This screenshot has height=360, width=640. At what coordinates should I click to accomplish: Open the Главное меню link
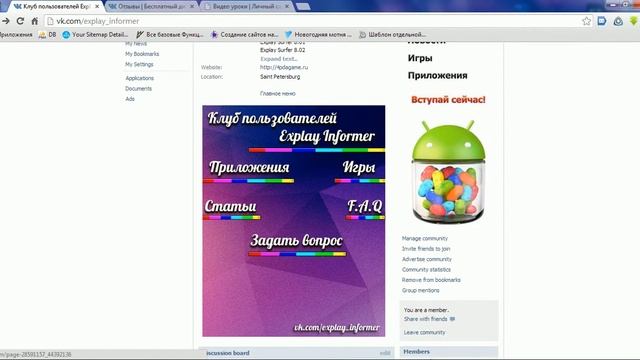tap(278, 93)
